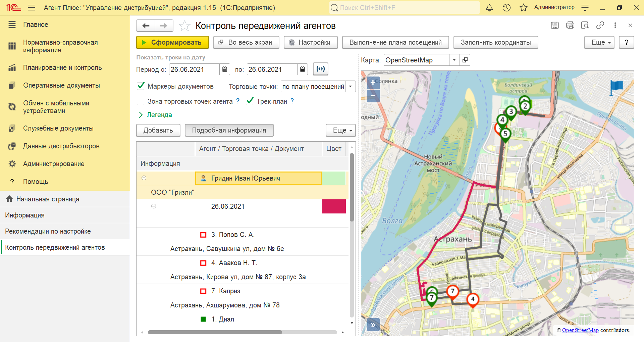Screen dimensions: 644x342
Task: Print the report with printer icon
Action: pos(570,25)
